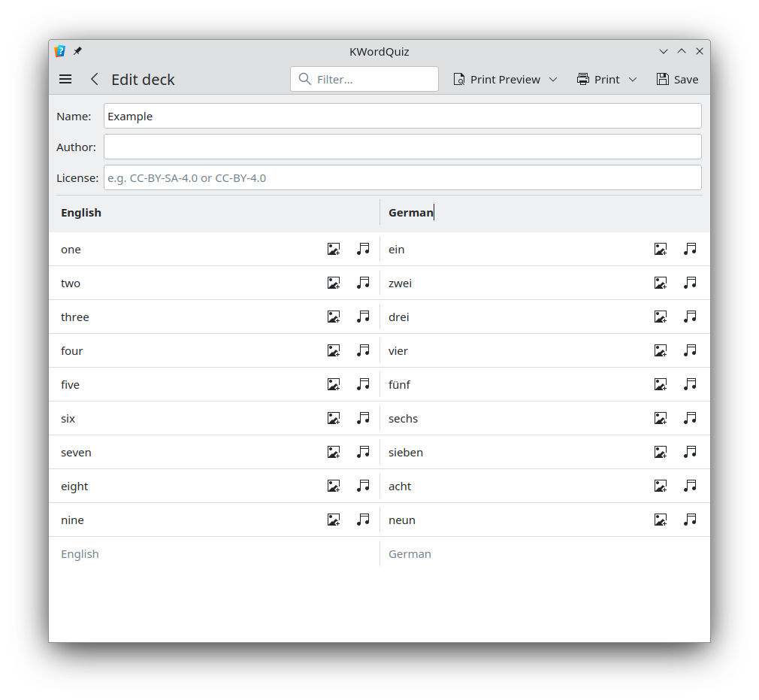Add a sound to the German word "sieben"
This screenshot has height=700, width=759.
point(690,452)
